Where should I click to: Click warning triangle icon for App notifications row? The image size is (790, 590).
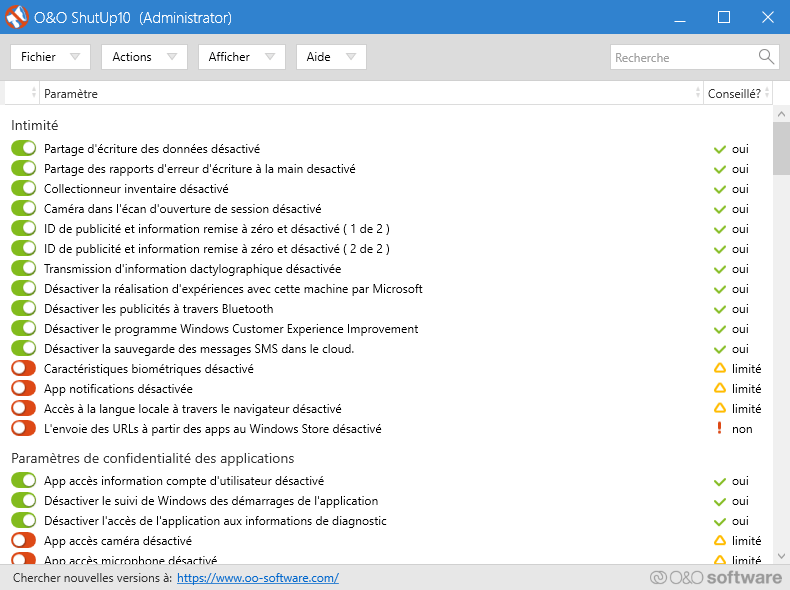point(719,388)
